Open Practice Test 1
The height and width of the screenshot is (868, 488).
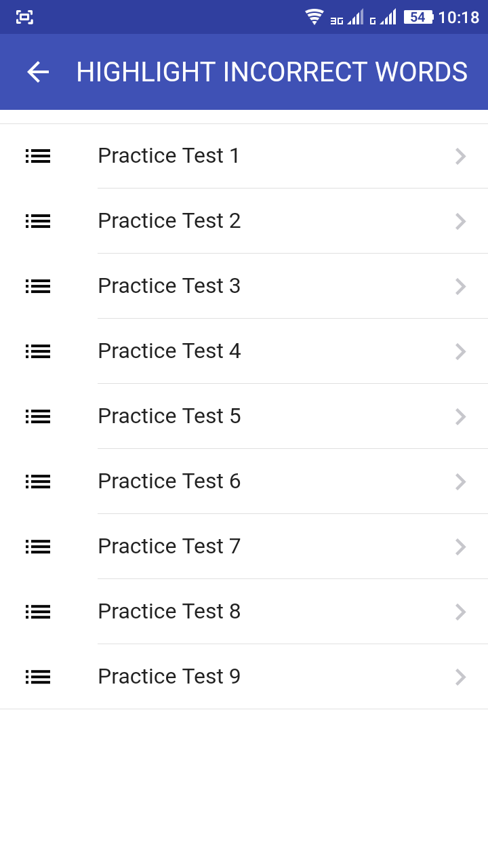point(169,156)
